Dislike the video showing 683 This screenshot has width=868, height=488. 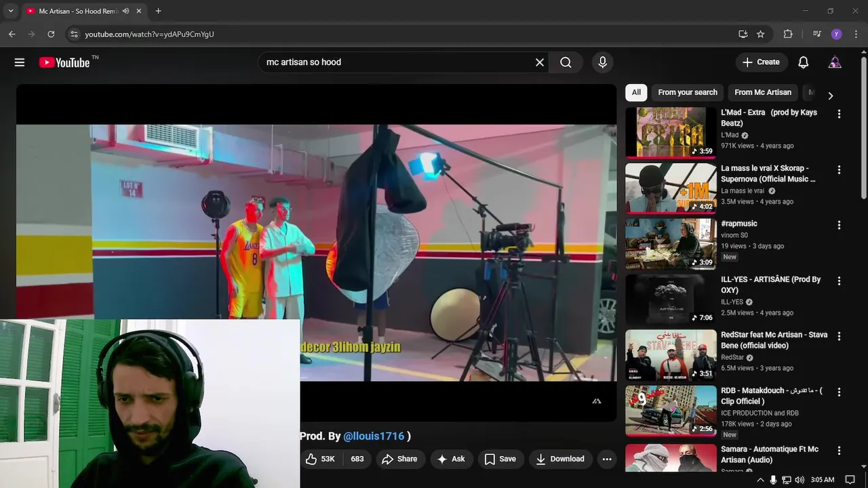coord(357,459)
